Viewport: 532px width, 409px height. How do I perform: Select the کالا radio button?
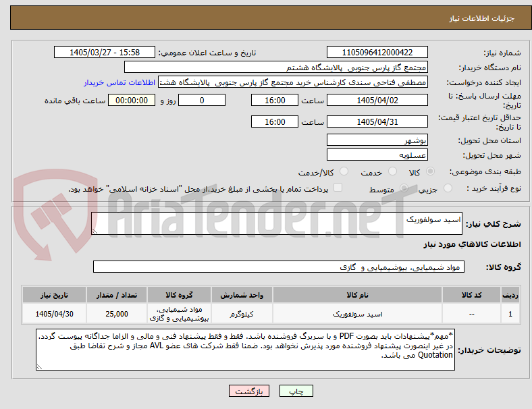click(x=430, y=171)
